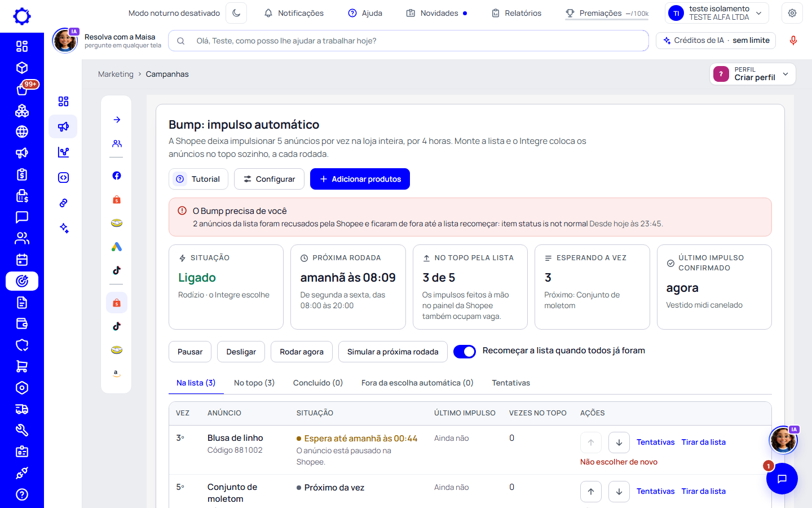Open Novidades in the top bar

[436, 13]
